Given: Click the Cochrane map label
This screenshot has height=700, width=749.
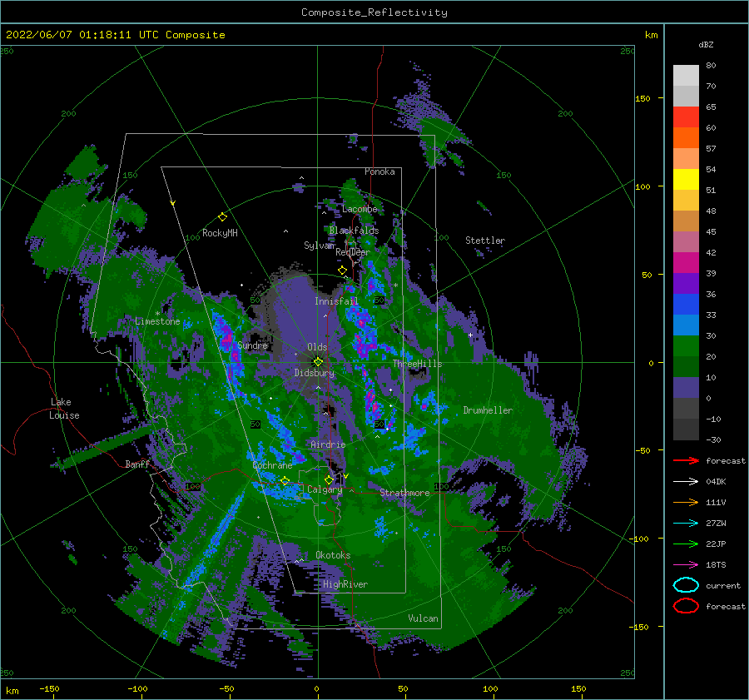Looking at the screenshot, I should point(272,465).
